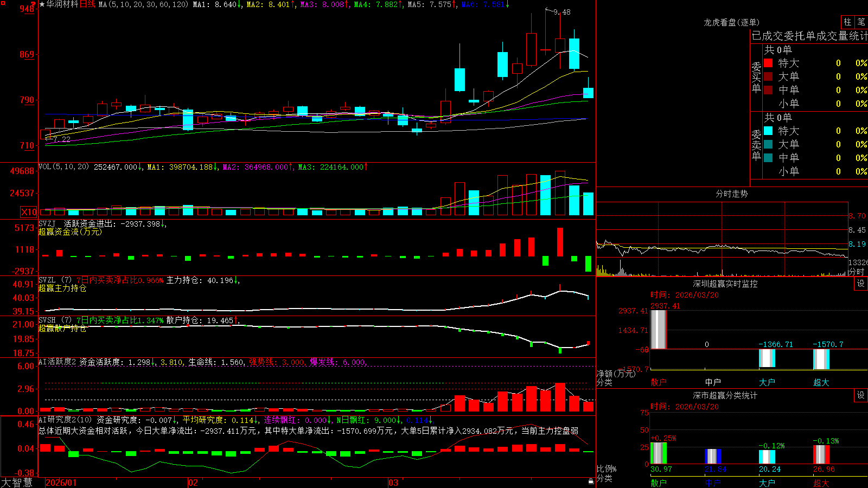Click the 强势线: 3.000 label
868x488 pixels.
tap(277, 362)
